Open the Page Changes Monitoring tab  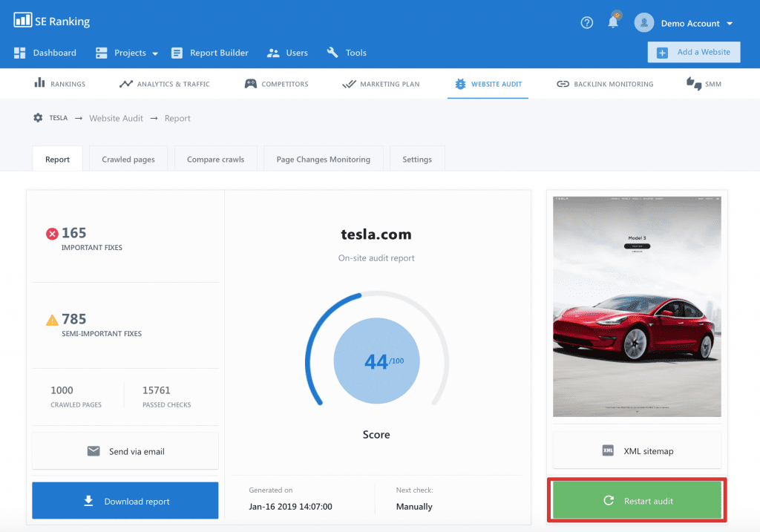coord(323,158)
